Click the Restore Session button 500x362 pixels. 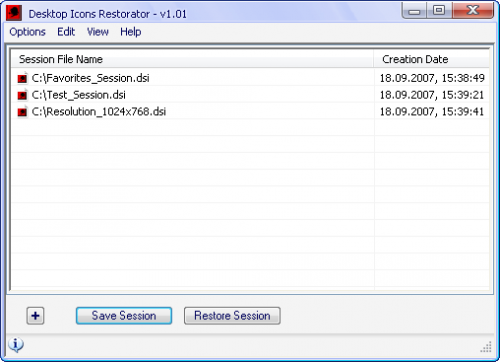point(232,316)
